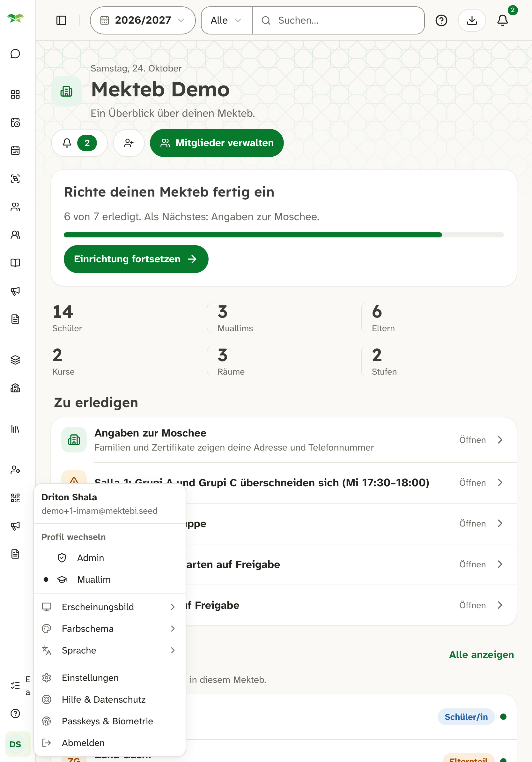This screenshot has width=532, height=762.
Task: Open Passkeys & Biometrie
Action: [109, 721]
